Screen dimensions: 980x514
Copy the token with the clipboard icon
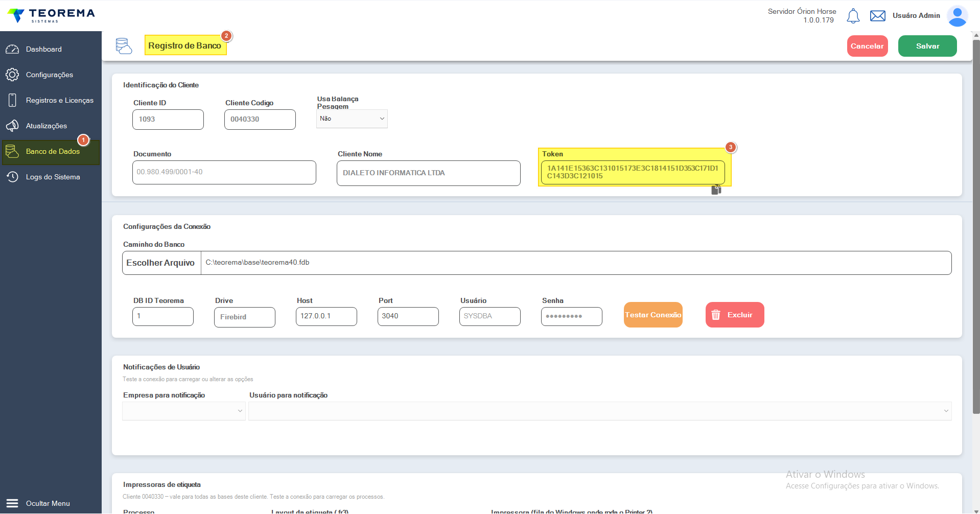[716, 190]
